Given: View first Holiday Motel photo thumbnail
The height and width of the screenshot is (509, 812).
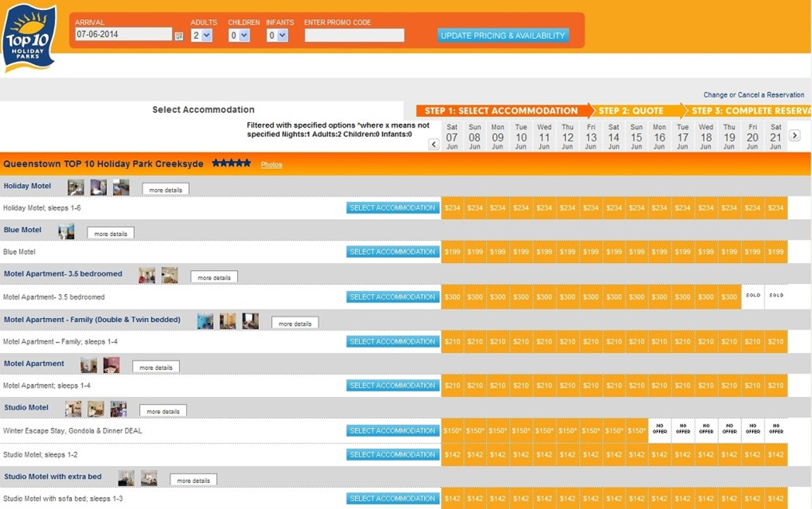Looking at the screenshot, I should pyautogui.click(x=75, y=188).
